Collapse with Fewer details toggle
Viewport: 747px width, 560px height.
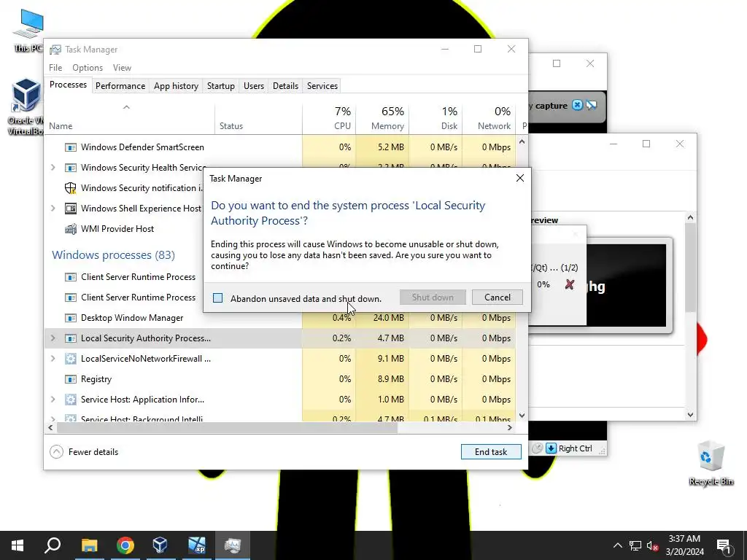point(85,451)
